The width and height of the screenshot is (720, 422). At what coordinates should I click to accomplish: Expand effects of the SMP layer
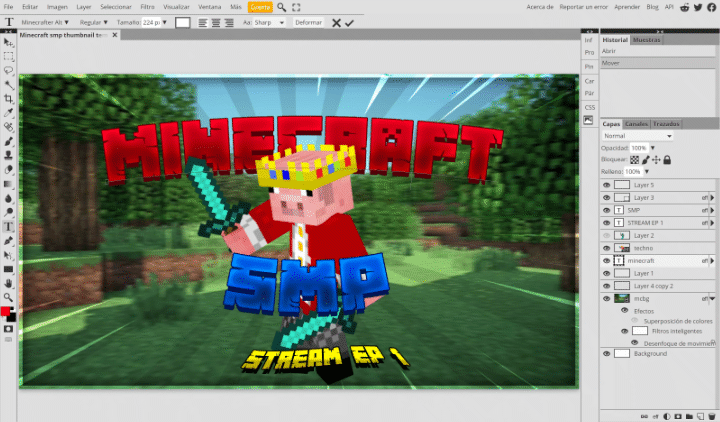[x=712, y=210]
